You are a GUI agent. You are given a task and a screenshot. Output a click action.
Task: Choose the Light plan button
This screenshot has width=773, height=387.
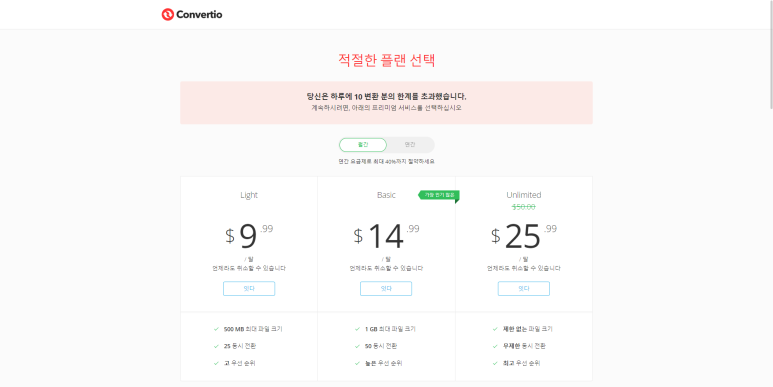pos(249,288)
